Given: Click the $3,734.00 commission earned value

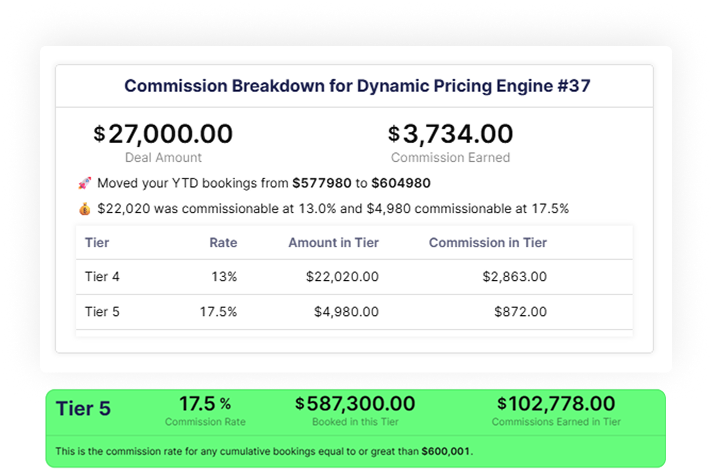Looking at the screenshot, I should click(450, 134).
